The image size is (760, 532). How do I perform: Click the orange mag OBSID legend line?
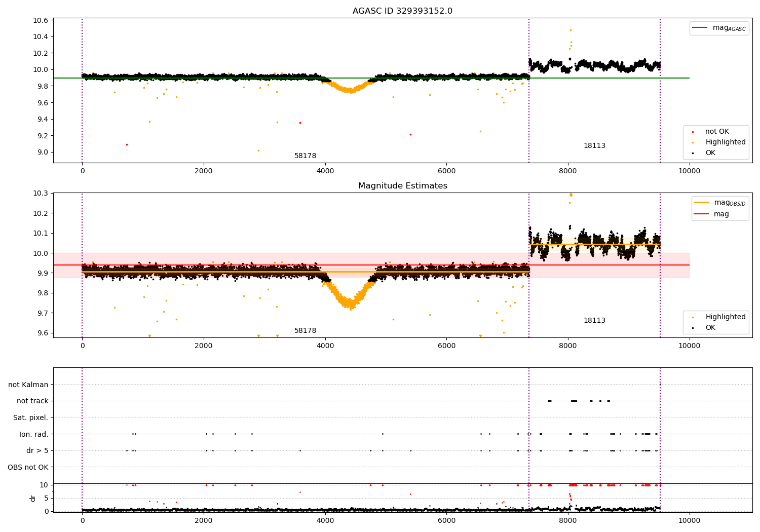point(702,203)
